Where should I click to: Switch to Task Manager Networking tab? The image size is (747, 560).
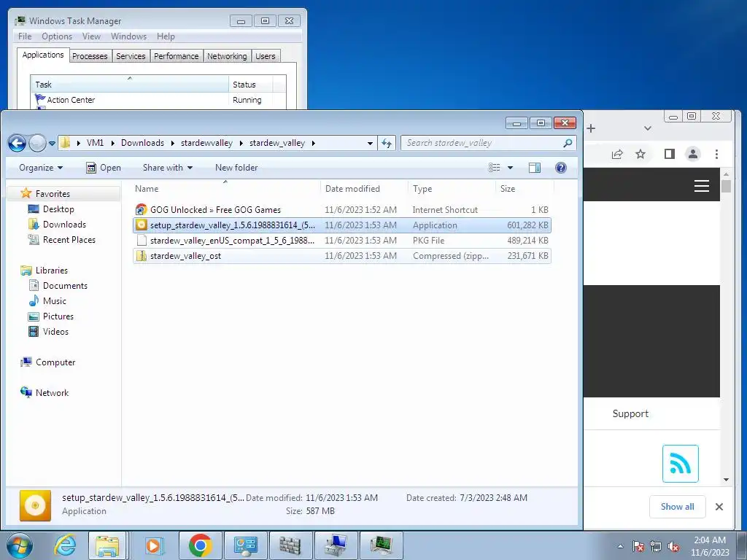pyautogui.click(x=227, y=56)
